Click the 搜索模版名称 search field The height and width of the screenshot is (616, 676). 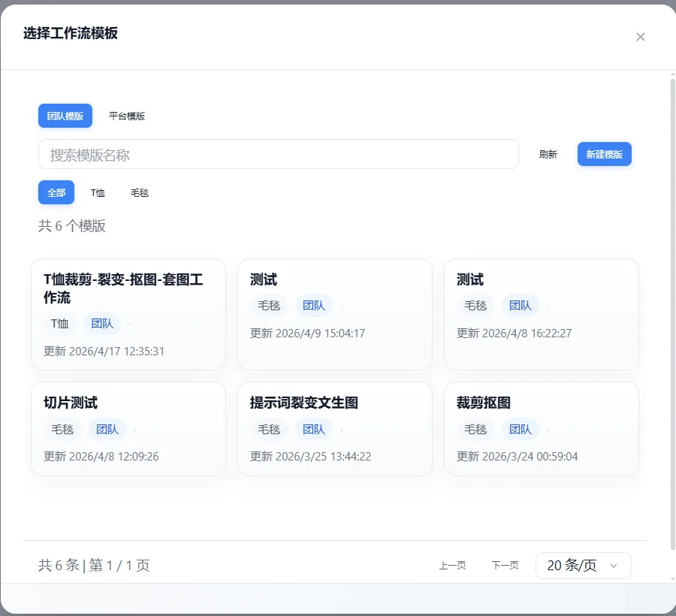pos(278,155)
